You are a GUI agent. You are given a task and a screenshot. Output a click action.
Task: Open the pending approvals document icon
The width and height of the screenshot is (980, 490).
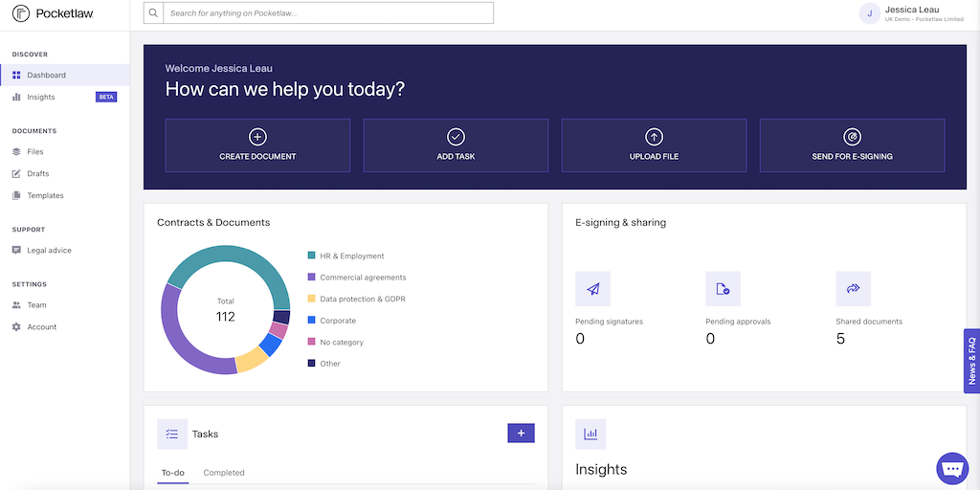723,288
